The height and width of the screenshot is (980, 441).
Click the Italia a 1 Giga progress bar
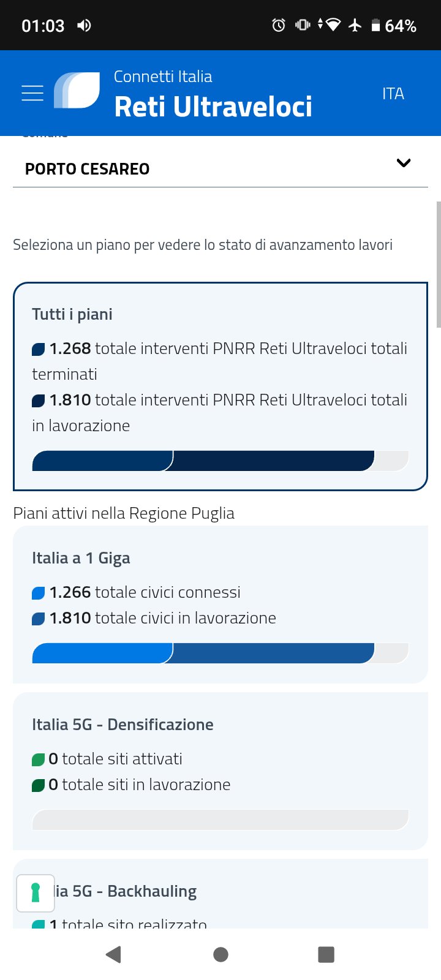[221, 653]
